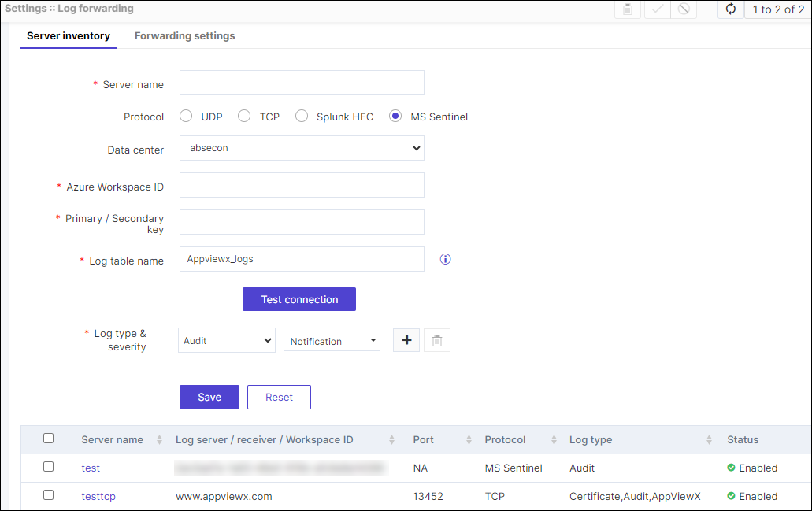Select the UDP protocol radio button
The width and height of the screenshot is (812, 511).
[186, 116]
